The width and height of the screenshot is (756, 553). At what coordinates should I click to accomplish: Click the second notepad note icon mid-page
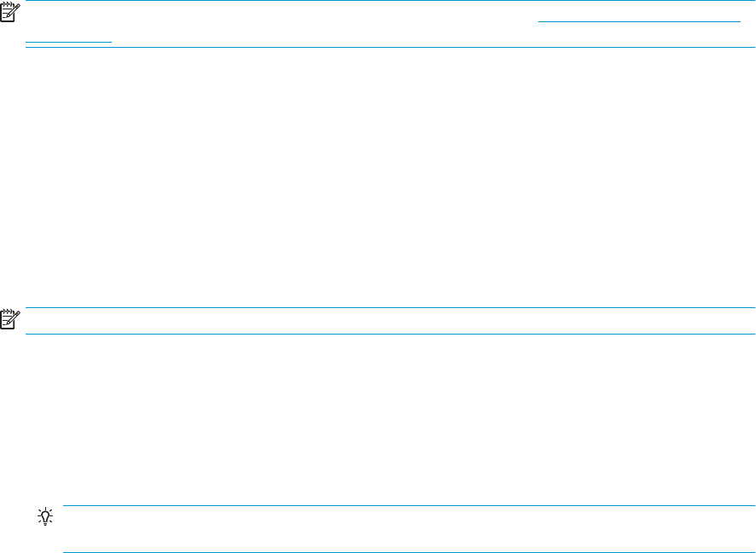click(9, 319)
